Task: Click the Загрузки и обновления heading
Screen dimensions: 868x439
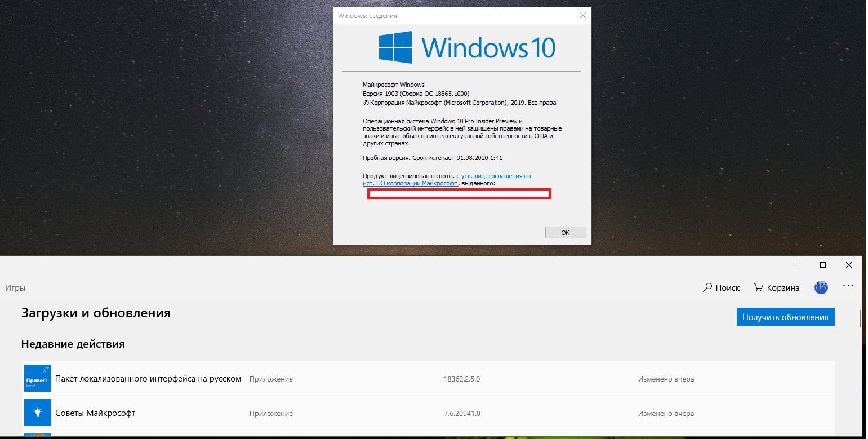Action: [x=96, y=313]
